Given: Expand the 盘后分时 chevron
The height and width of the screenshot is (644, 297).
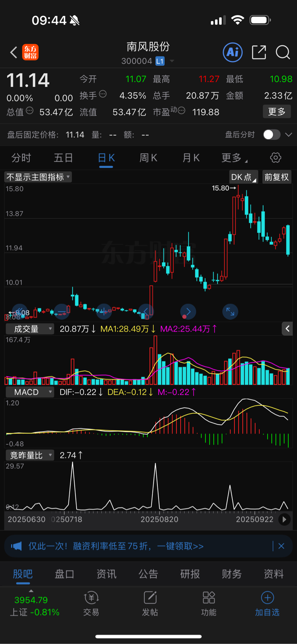Looking at the screenshot, I should (288, 135).
